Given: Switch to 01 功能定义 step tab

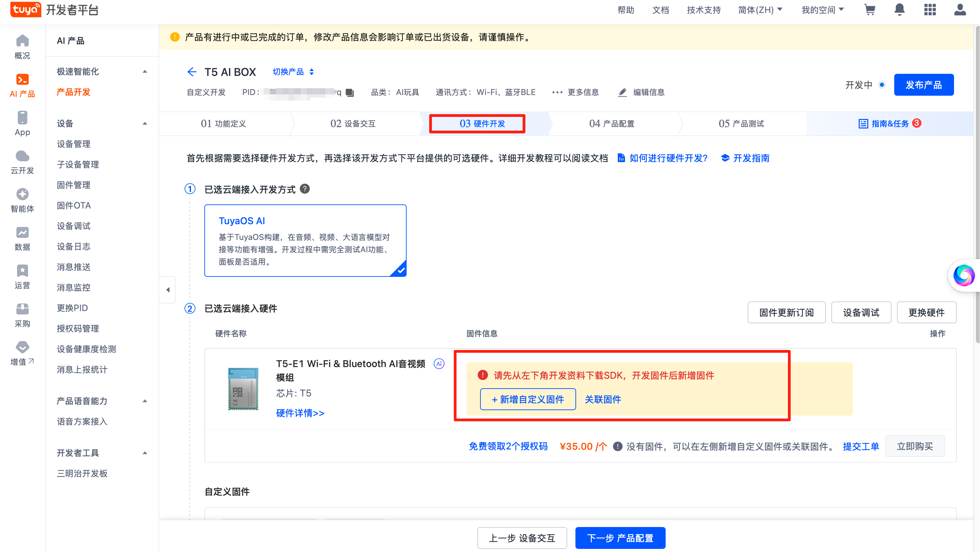Looking at the screenshot, I should pyautogui.click(x=224, y=123).
